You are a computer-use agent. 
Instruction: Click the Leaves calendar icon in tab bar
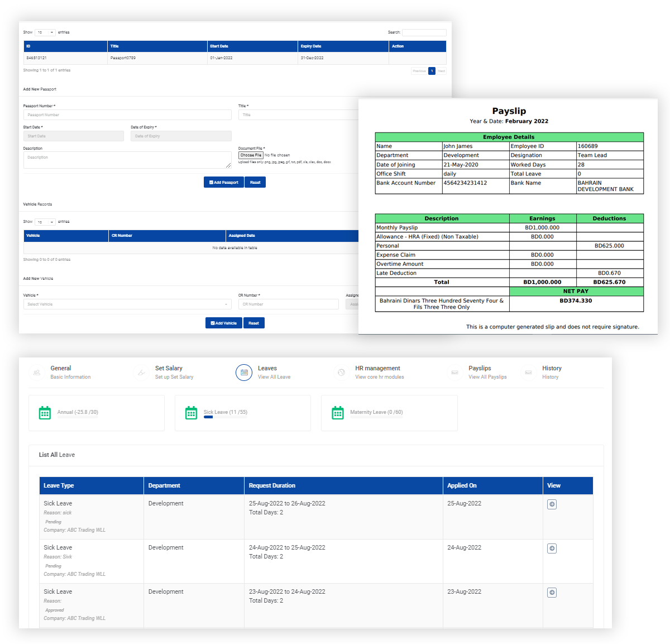[x=244, y=373]
